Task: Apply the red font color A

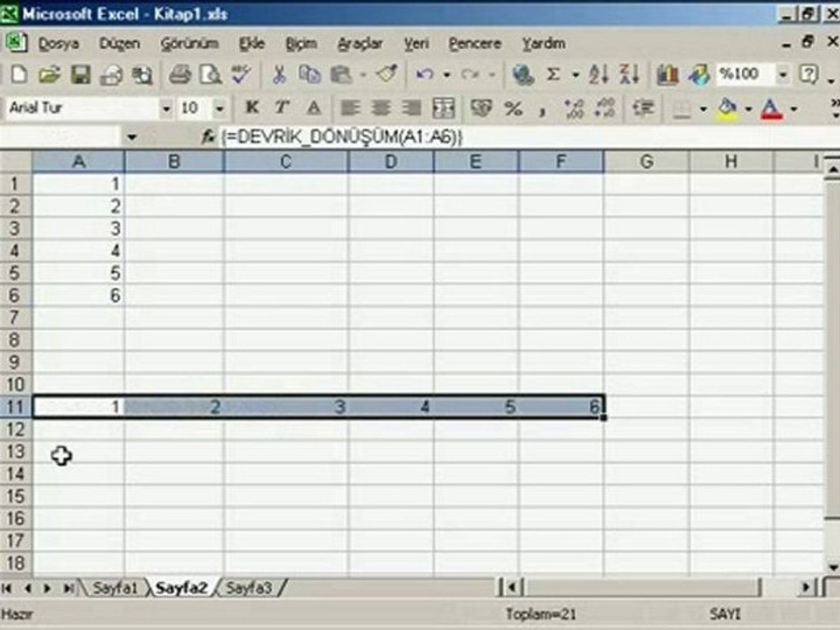Action: 772,109
